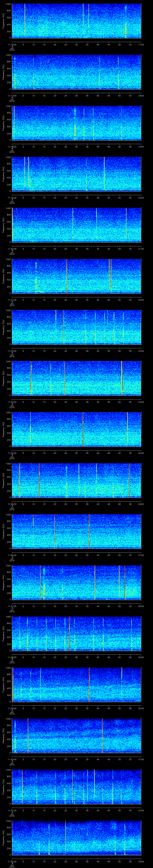Click the 19:00 end time label

(x=141, y=147)
